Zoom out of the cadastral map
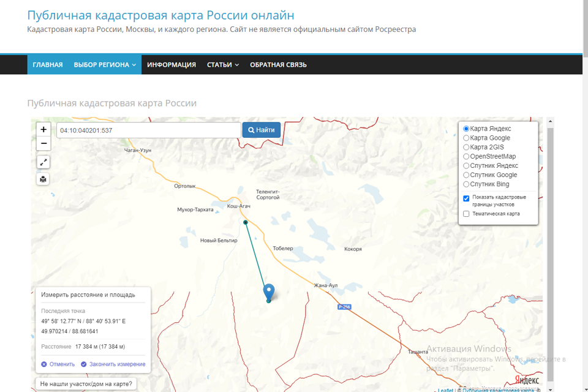The image size is (588, 392). [x=43, y=144]
